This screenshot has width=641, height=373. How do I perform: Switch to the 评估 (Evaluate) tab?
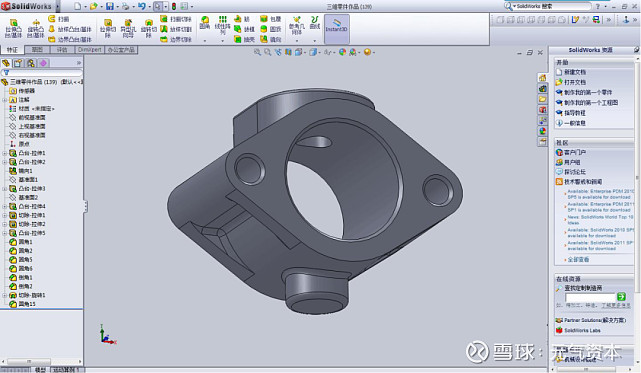62,50
